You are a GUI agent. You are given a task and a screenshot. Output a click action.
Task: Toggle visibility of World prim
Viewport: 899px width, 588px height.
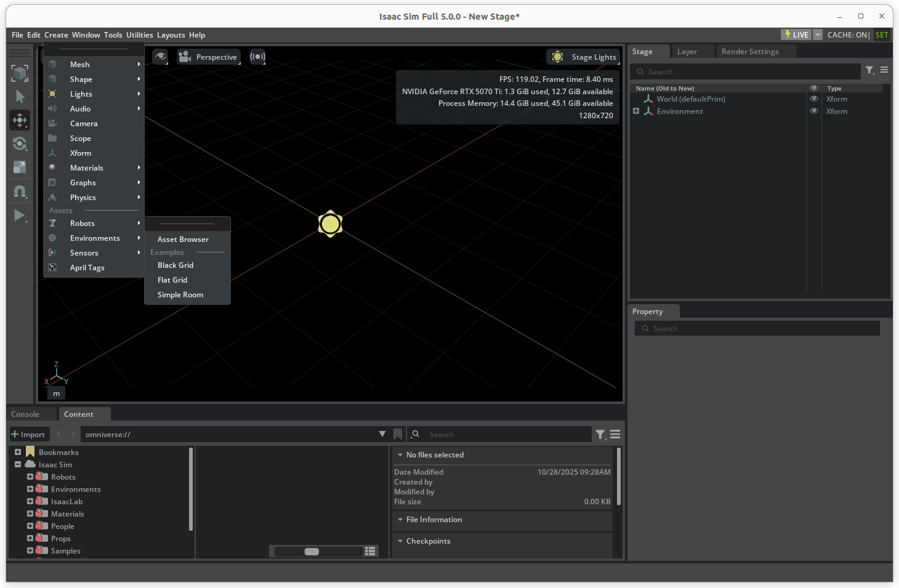[x=814, y=99]
